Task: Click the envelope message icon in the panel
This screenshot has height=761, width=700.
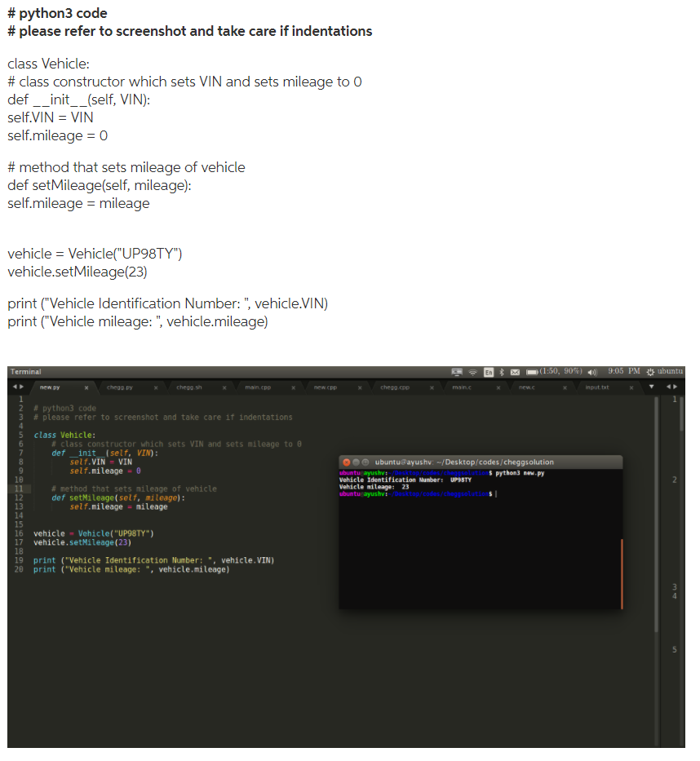Action: (516, 371)
